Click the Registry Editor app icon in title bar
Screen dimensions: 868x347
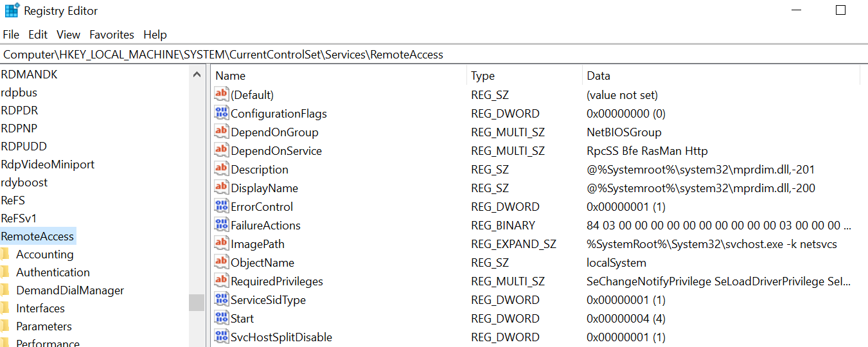[12, 11]
